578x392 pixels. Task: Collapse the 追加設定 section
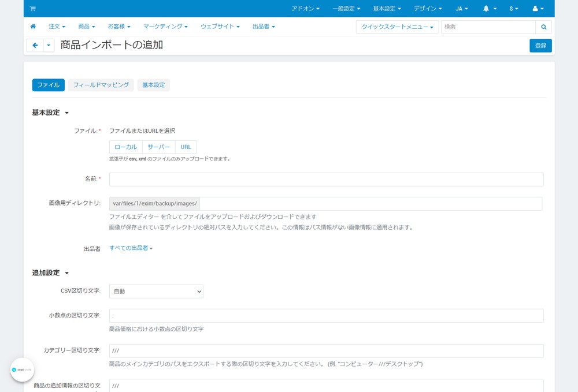[x=50, y=272]
